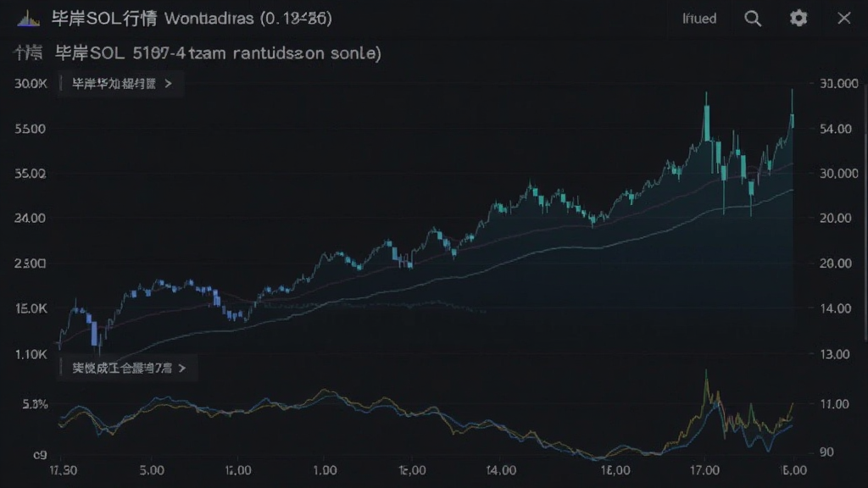Click the "11.30" time axis label

point(63,470)
